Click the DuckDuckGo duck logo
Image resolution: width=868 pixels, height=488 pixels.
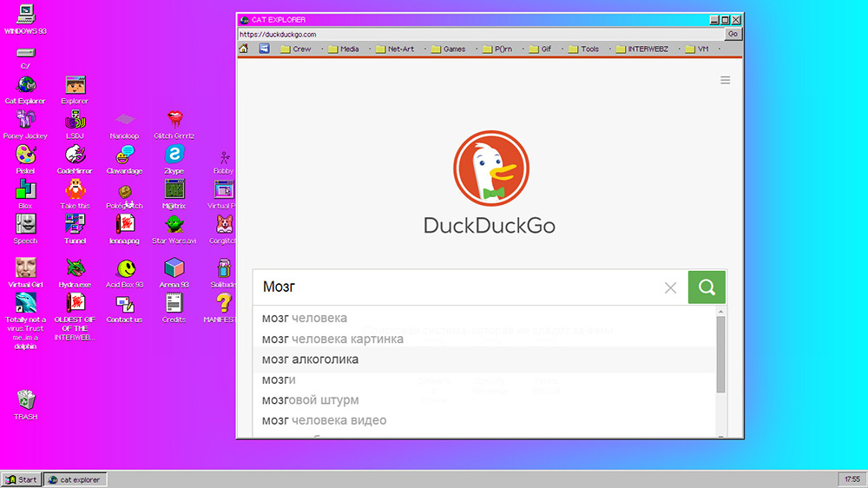pos(491,168)
